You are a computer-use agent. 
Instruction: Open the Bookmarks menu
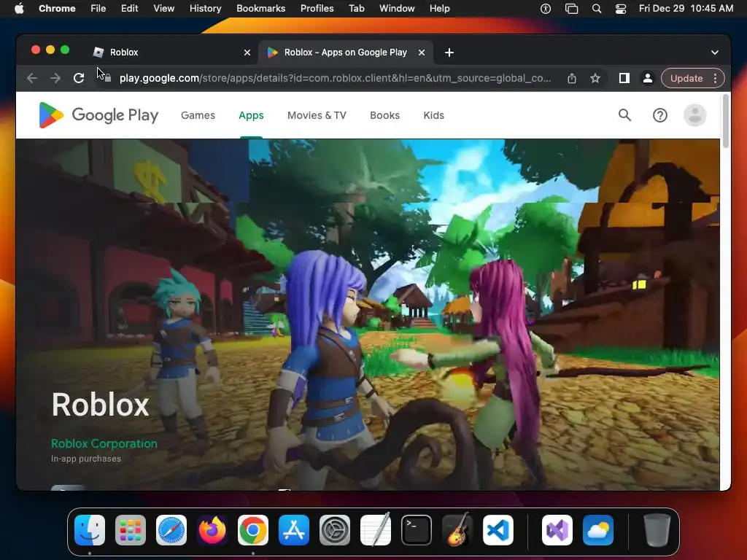point(261,9)
